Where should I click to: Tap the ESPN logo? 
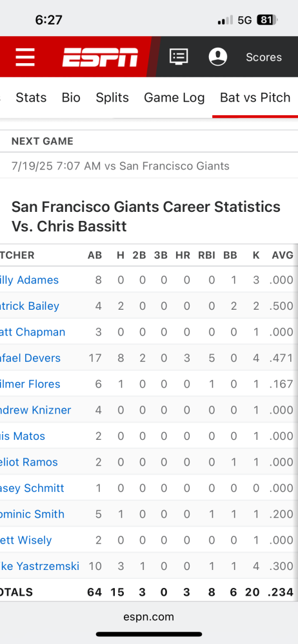tap(100, 57)
